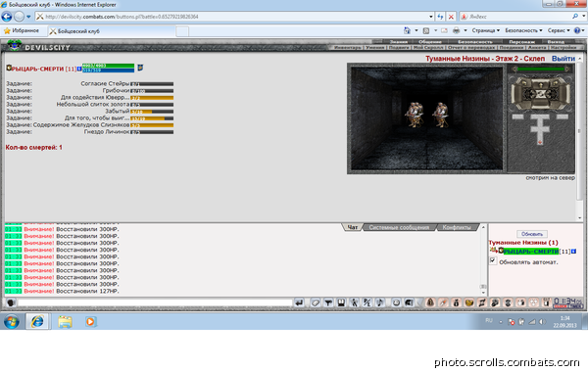Click system tray volume icon
The height and width of the screenshot is (372, 588).
(542, 322)
